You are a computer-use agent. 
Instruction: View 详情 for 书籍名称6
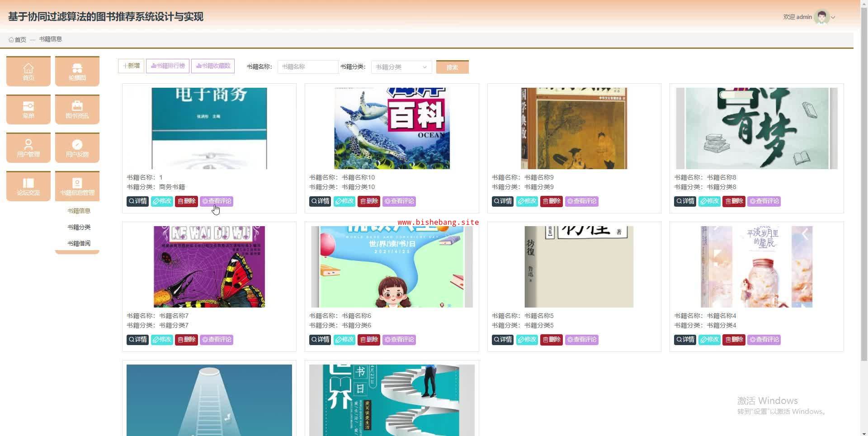coord(321,340)
